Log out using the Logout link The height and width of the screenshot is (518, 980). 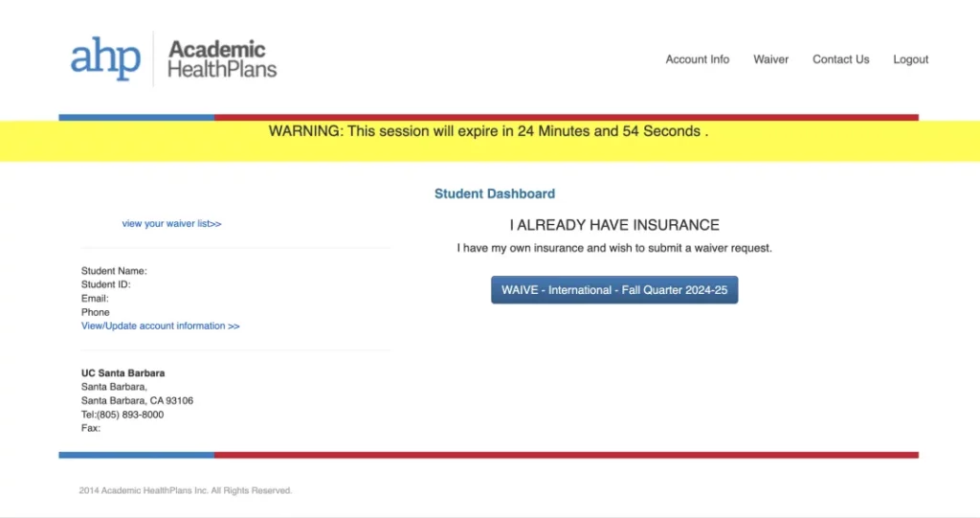(x=911, y=59)
